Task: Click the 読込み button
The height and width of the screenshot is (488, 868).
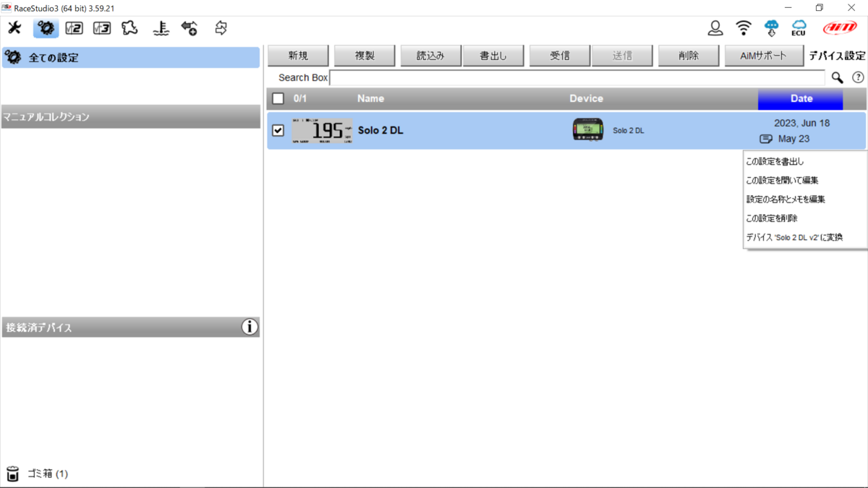Action: [x=430, y=56]
